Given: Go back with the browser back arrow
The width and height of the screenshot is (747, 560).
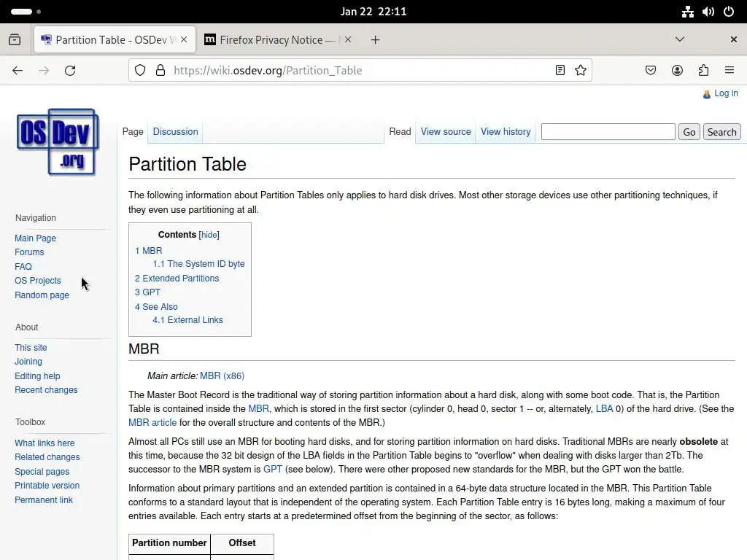Looking at the screenshot, I should click(x=18, y=71).
